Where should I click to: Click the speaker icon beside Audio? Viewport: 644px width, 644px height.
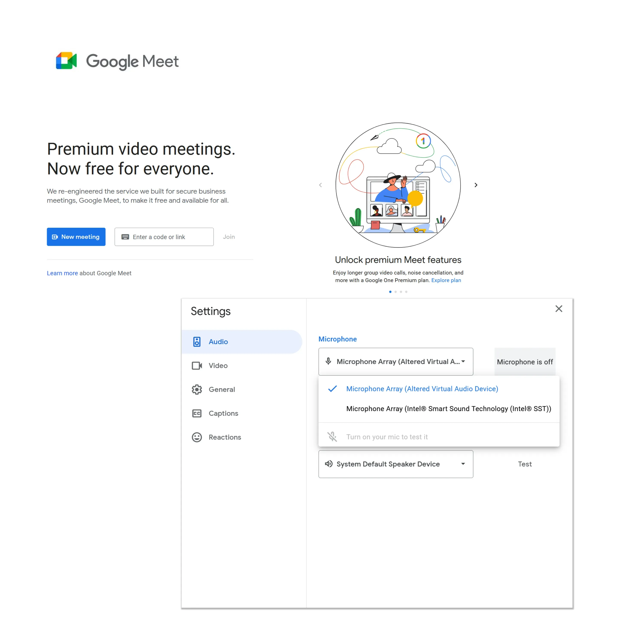197,342
